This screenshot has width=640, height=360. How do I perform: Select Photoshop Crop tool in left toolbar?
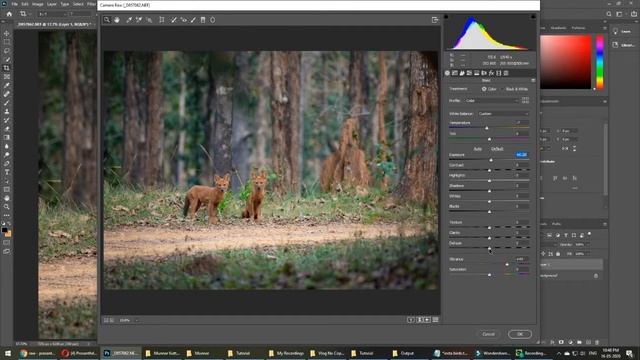[x=7, y=68]
